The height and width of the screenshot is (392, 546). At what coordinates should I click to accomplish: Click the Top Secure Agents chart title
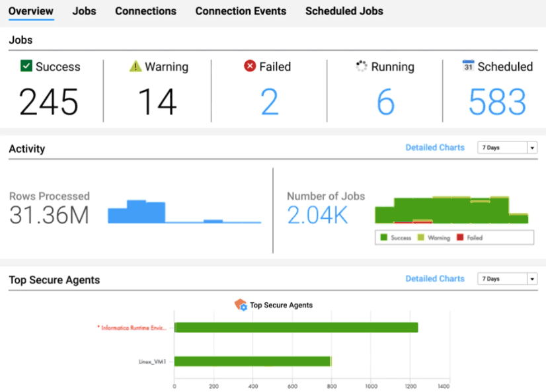click(282, 305)
